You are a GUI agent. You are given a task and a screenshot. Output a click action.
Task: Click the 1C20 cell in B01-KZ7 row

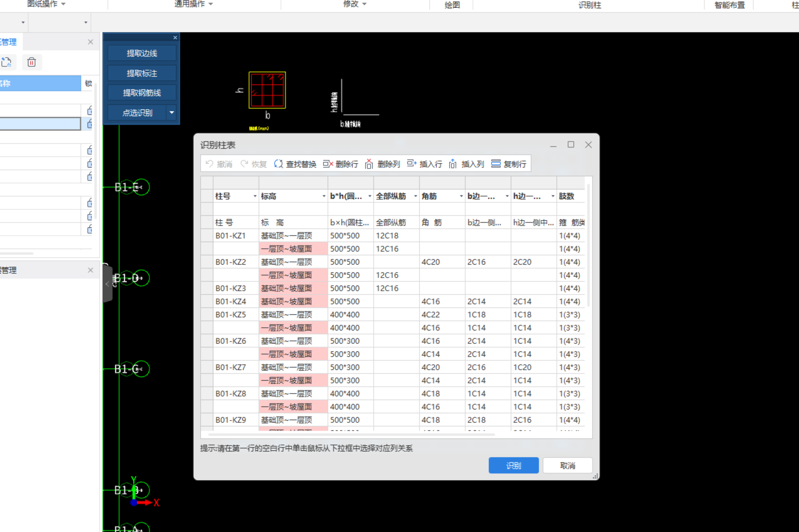[534, 367]
